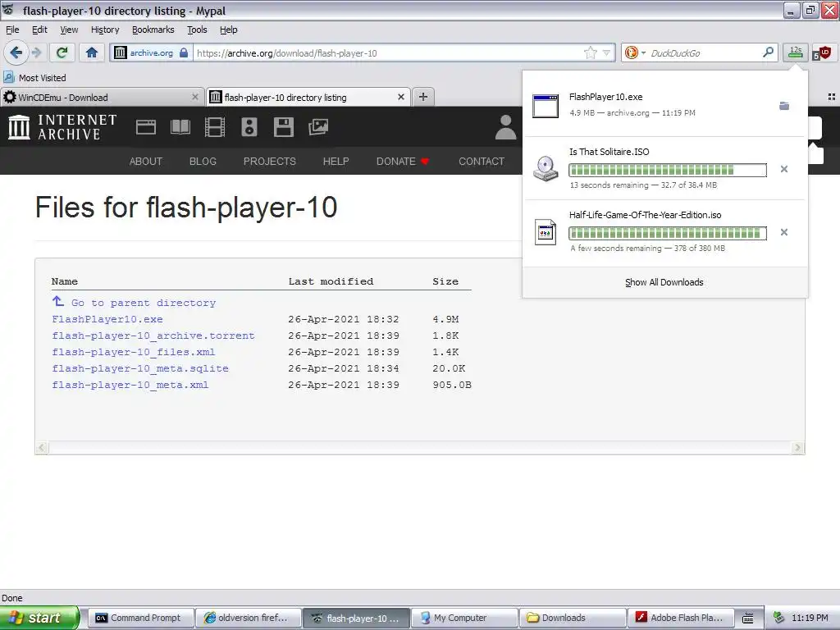Open the HELP navigation link

(x=336, y=162)
